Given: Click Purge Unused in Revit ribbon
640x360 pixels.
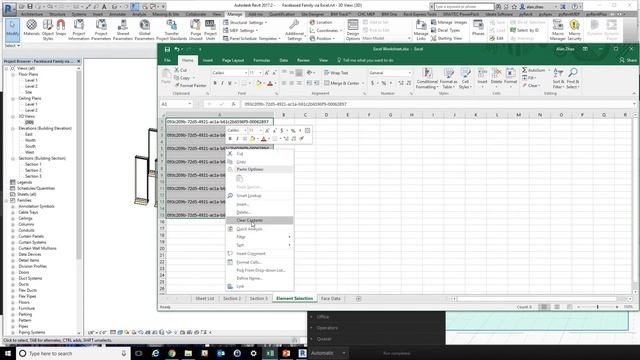Looking at the screenshot, I should coord(196,29).
